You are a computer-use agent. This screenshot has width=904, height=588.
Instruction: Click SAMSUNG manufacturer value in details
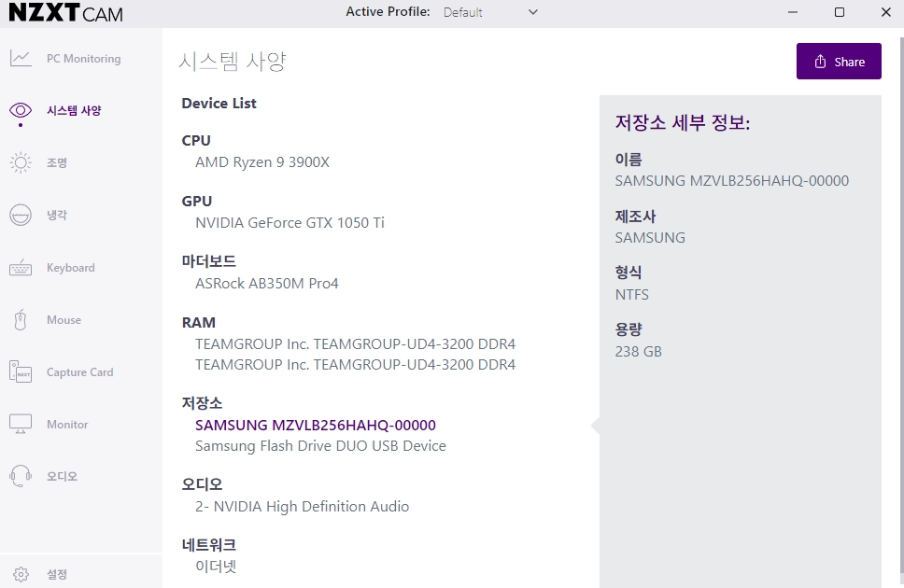[650, 237]
